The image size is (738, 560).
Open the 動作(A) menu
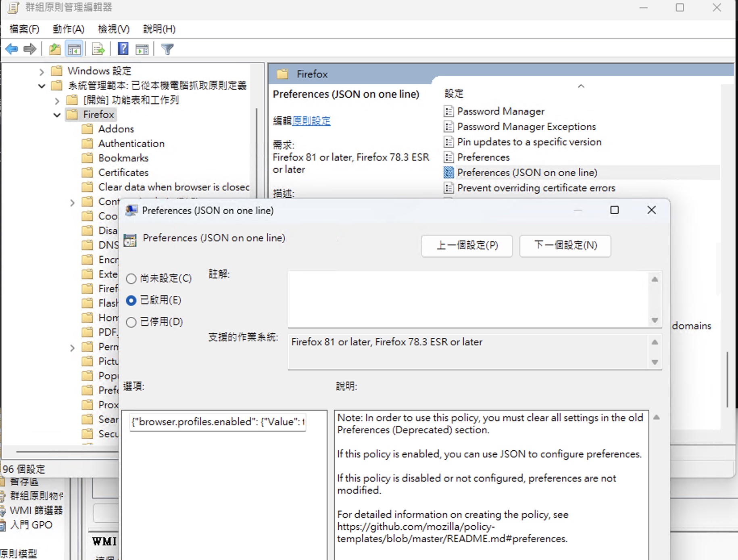pos(69,29)
